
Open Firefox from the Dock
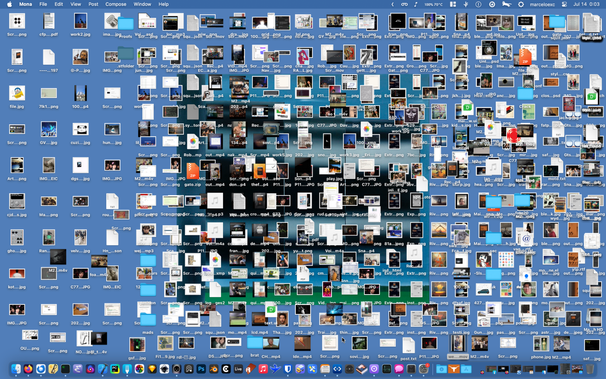[28, 369]
